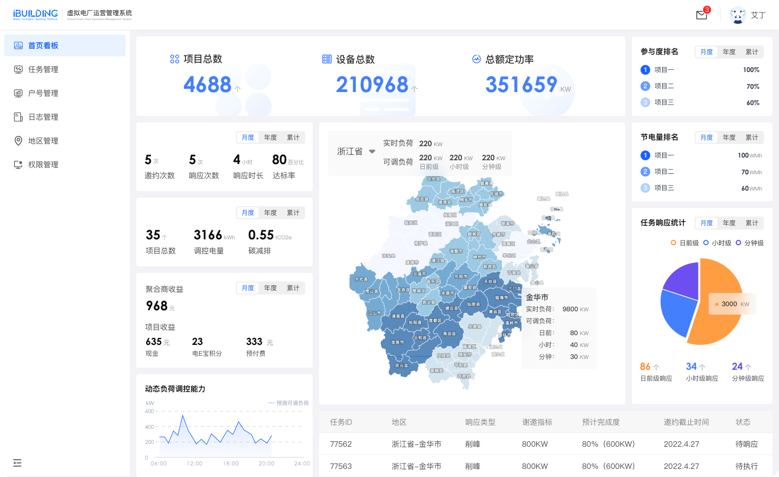Select 年度 tab in 聚合商收益 card
This screenshot has height=477, width=779.
click(x=270, y=288)
